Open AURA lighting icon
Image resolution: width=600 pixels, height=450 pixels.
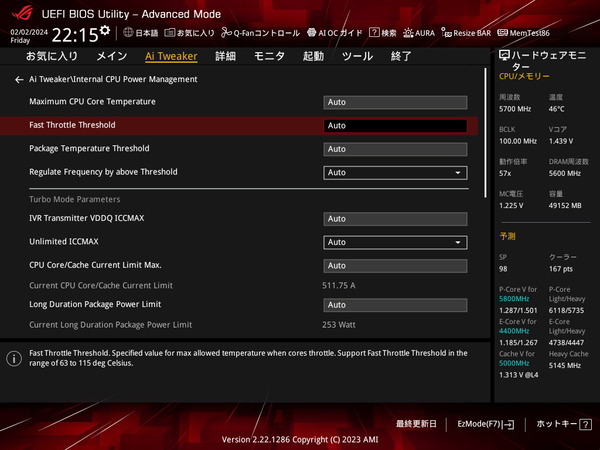coord(408,33)
